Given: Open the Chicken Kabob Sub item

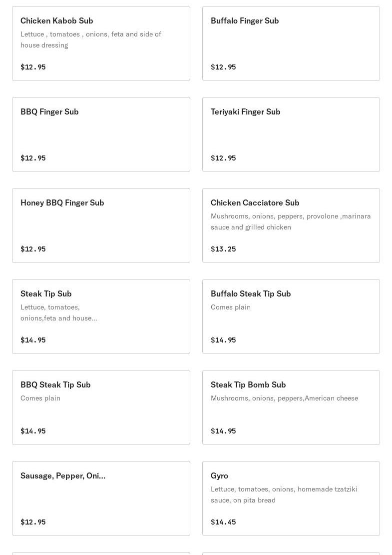Looking at the screenshot, I should coord(57,20).
